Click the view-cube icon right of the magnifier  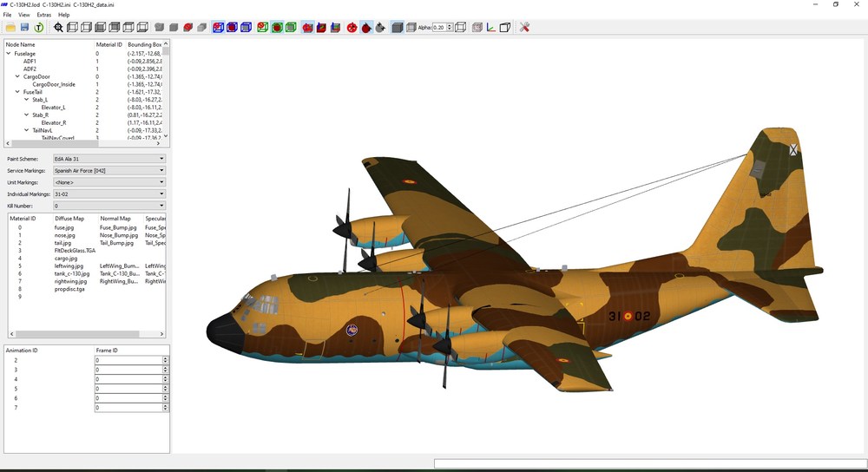point(72,27)
